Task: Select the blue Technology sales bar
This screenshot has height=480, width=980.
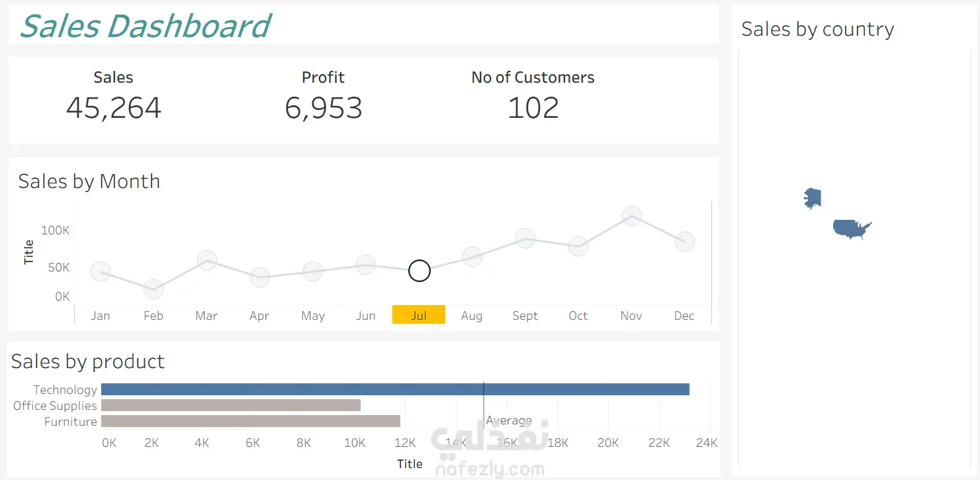Action: pyautogui.click(x=395, y=389)
